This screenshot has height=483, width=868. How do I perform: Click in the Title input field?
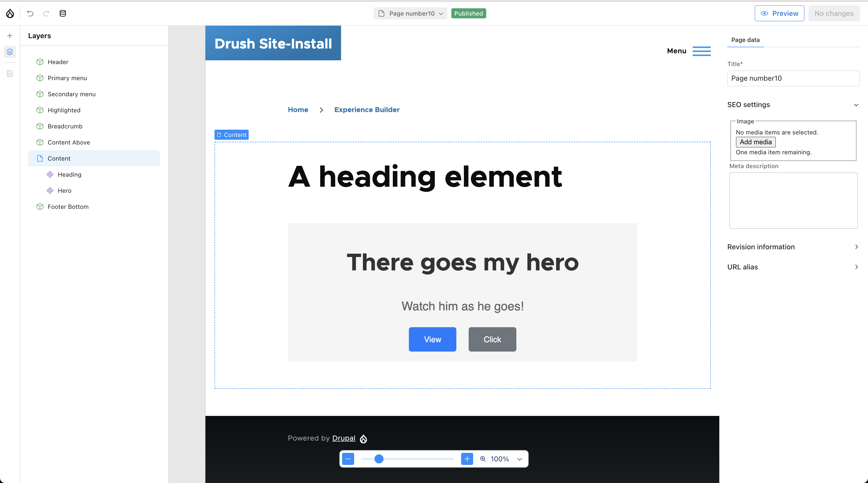pyautogui.click(x=793, y=79)
